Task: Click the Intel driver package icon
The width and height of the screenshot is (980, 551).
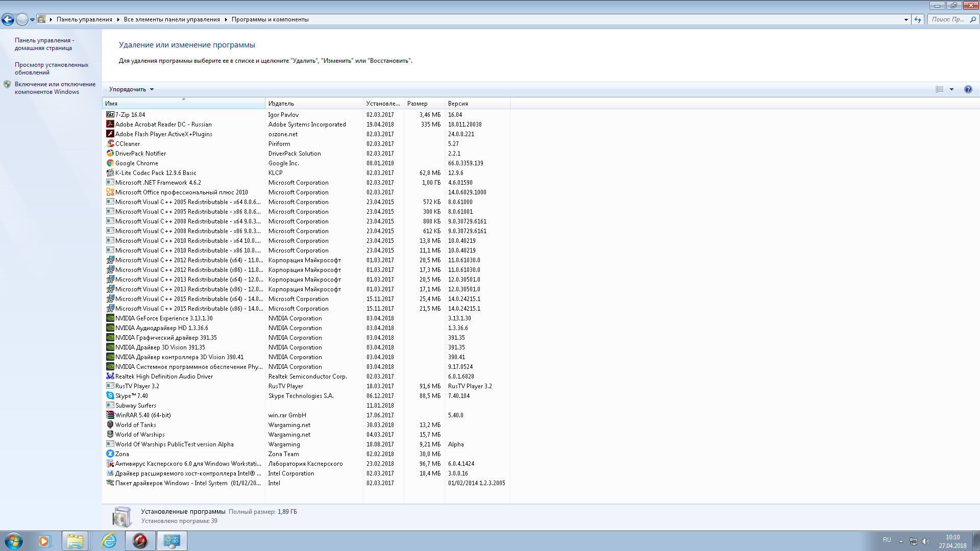Action: (x=110, y=483)
